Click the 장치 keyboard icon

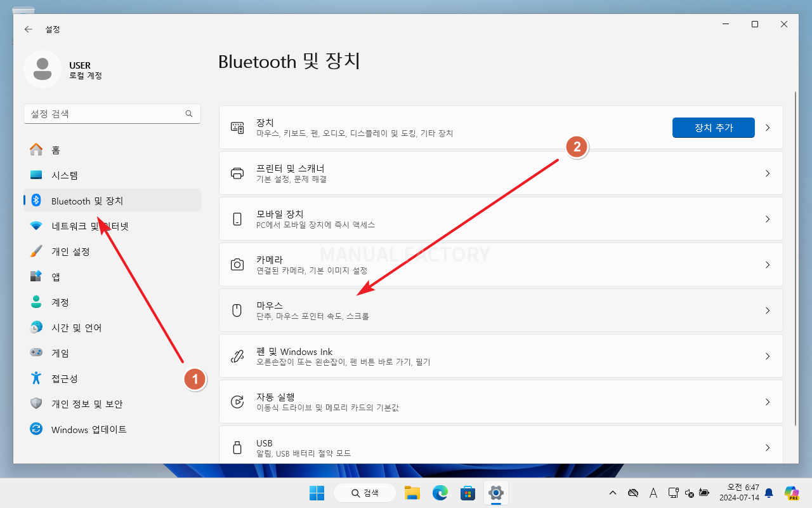click(x=237, y=128)
